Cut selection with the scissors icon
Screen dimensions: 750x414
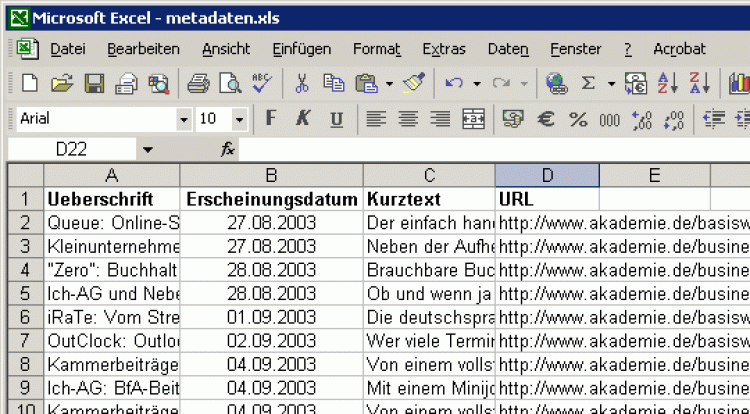tap(302, 84)
